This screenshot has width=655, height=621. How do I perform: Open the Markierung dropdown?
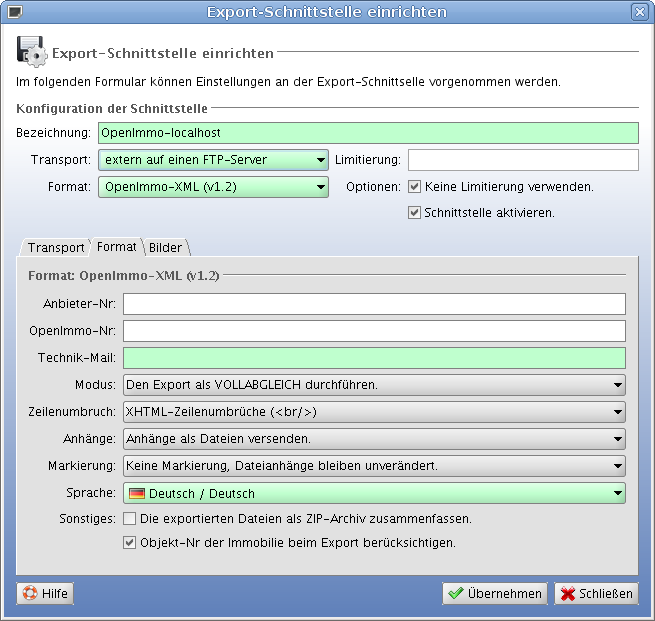374,466
